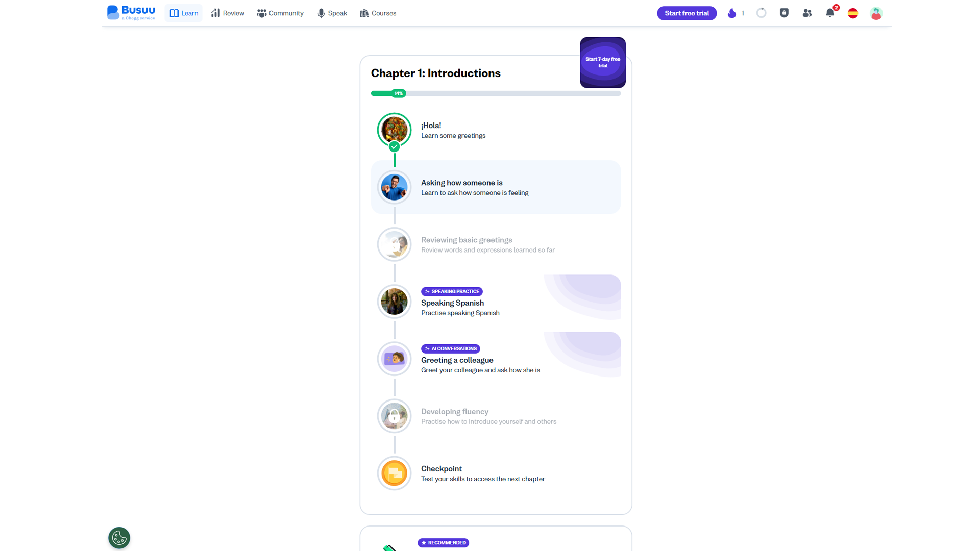Open the shield badge icon

pyautogui.click(x=784, y=13)
